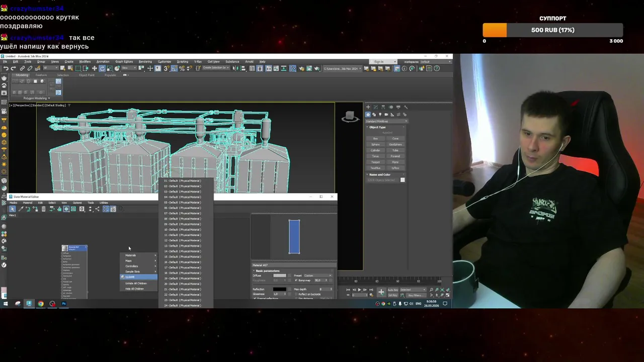Click Pick Material from Object eyedropper
644x362 pixels.
(21, 209)
